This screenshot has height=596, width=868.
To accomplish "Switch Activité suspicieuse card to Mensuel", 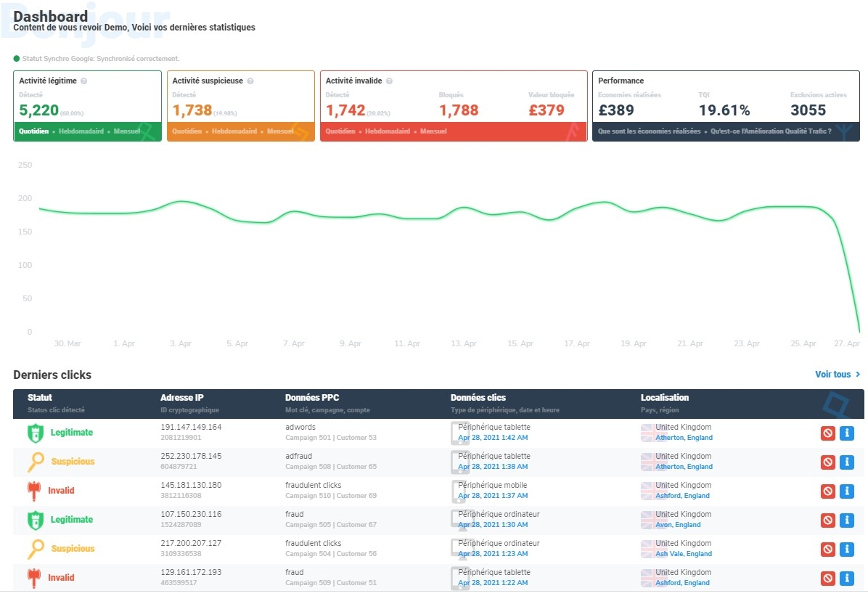I will [x=280, y=131].
